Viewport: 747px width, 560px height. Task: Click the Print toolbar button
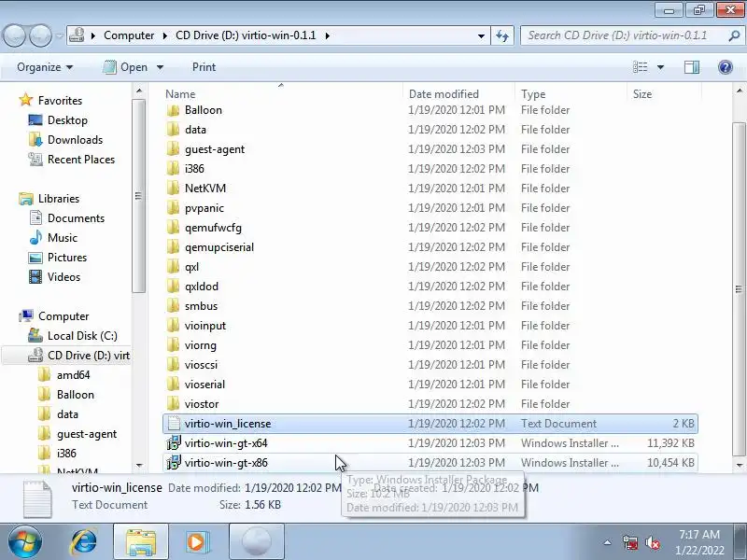(204, 67)
